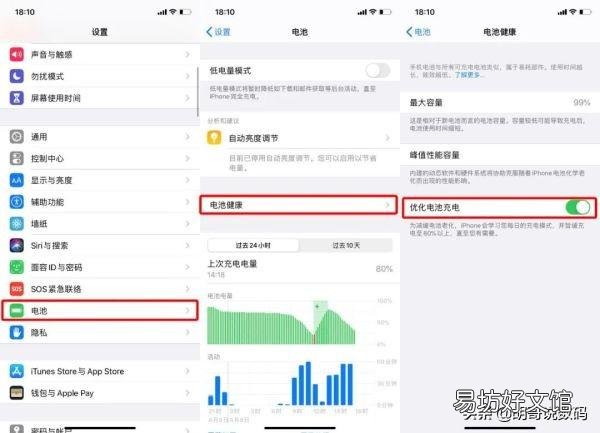
Task: Open 自动亮度调节 via its chevron
Action: tap(388, 138)
